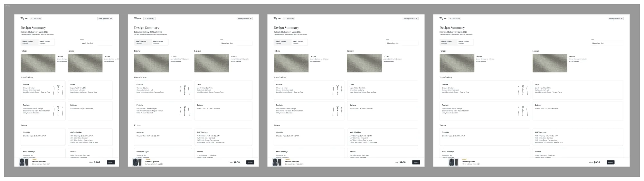Viewport: 644px width, 181px height.
Task: Go back via Summary chevron button, fourth artboard
Action: click(x=455, y=18)
